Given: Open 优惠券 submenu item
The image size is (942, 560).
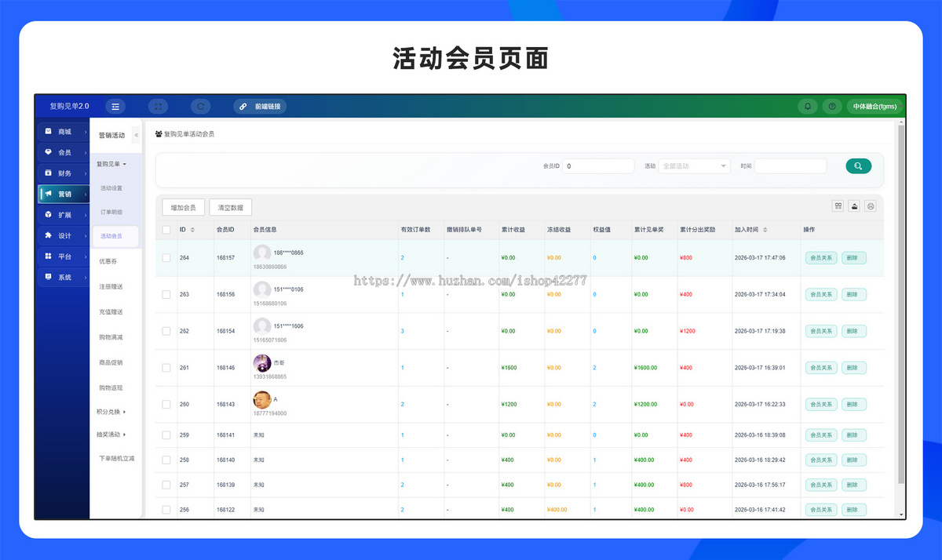Looking at the screenshot, I should coord(108,261).
